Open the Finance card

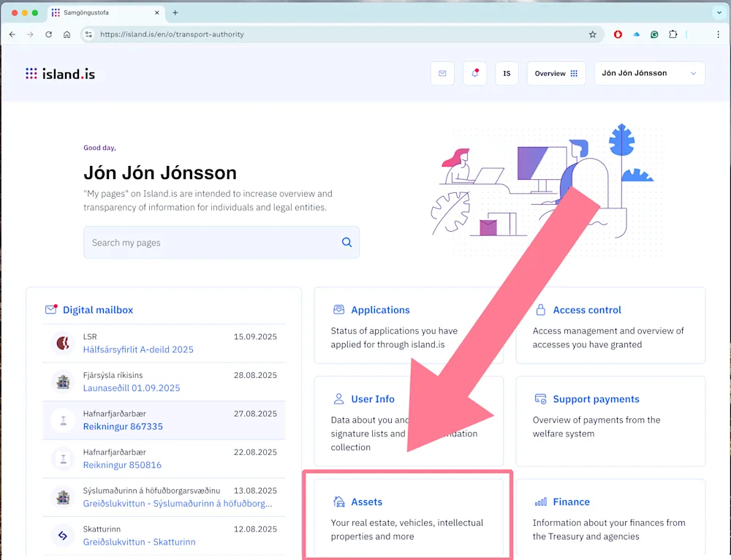[x=610, y=517]
